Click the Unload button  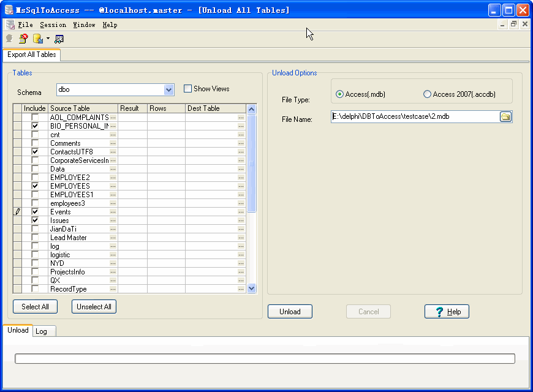(290, 311)
